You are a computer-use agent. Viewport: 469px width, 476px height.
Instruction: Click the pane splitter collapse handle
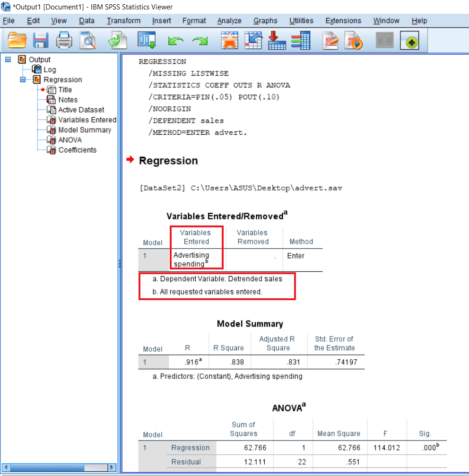(x=120, y=263)
